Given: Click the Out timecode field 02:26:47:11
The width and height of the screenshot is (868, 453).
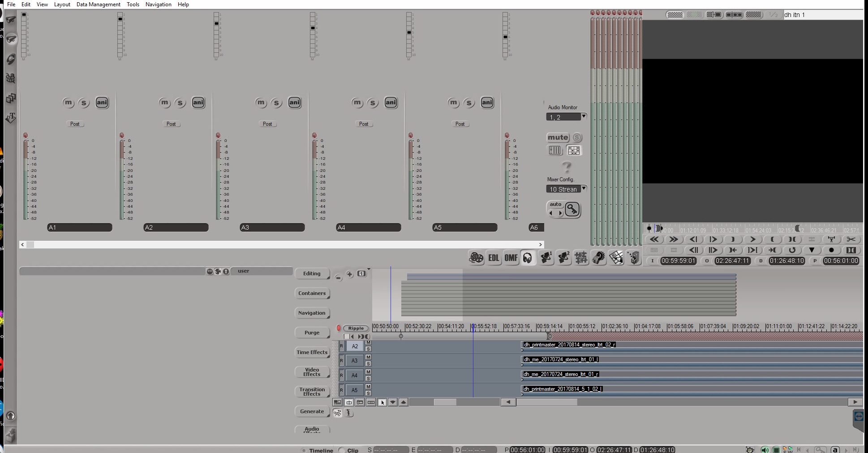Looking at the screenshot, I should click(x=733, y=261).
